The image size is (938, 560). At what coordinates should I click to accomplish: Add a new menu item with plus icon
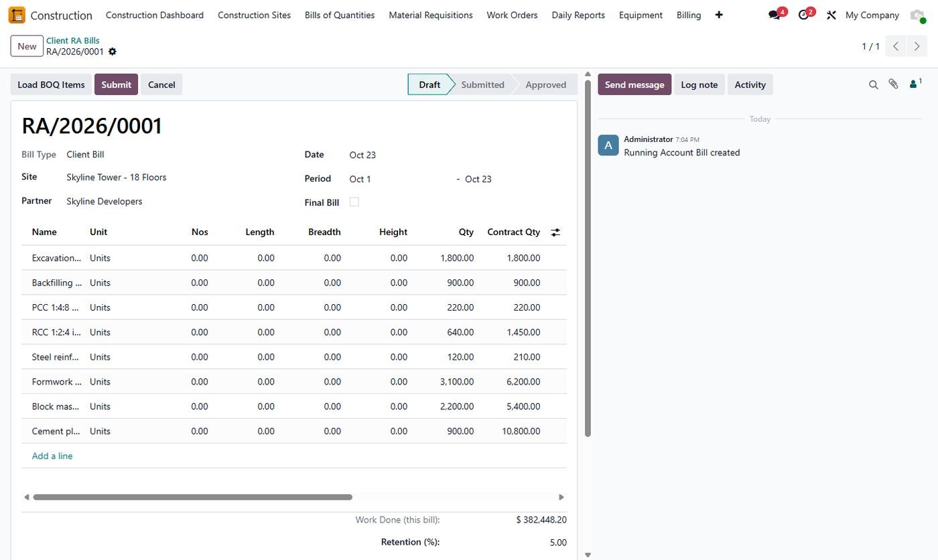(x=719, y=15)
